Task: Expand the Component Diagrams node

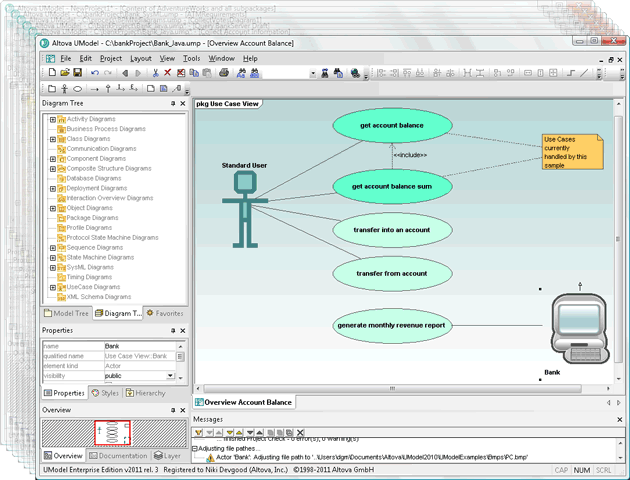Action: pos(53,159)
